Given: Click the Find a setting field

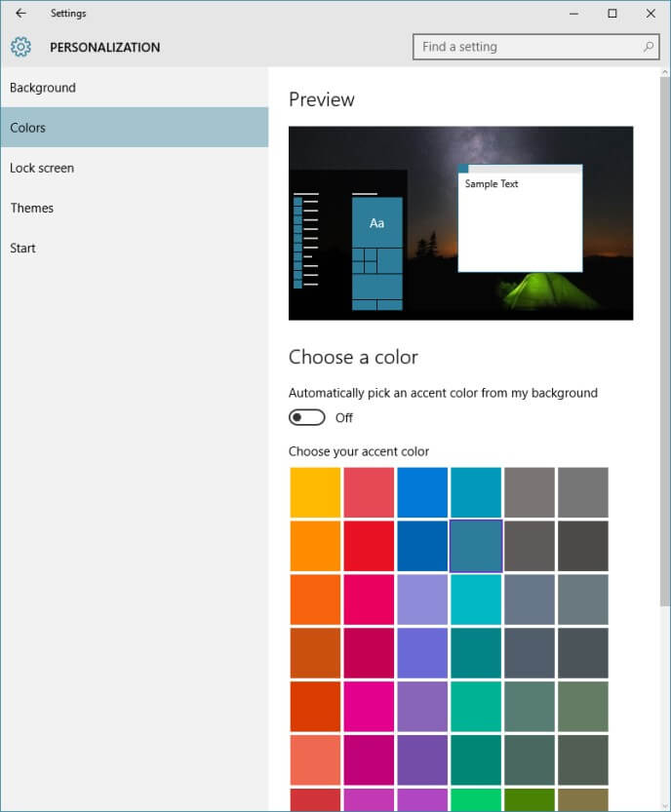Looking at the screenshot, I should [535, 47].
